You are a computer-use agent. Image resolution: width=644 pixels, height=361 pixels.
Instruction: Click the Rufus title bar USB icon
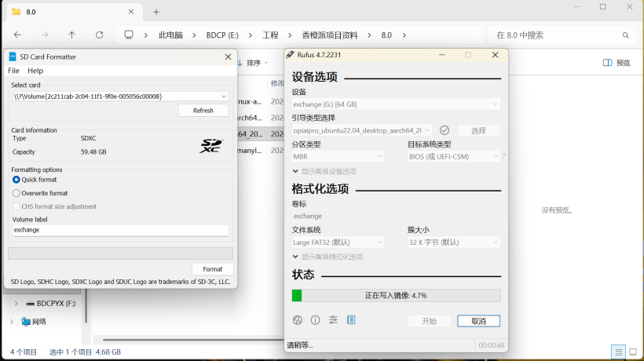pyautogui.click(x=291, y=55)
